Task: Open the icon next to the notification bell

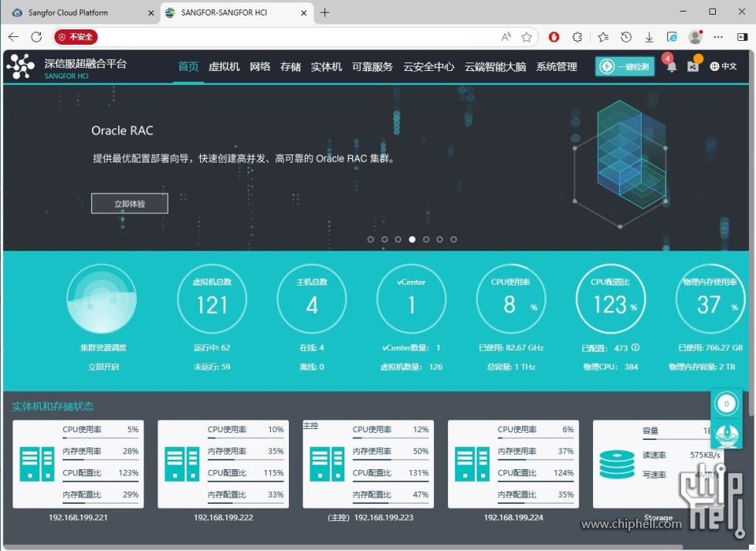Action: [693, 66]
